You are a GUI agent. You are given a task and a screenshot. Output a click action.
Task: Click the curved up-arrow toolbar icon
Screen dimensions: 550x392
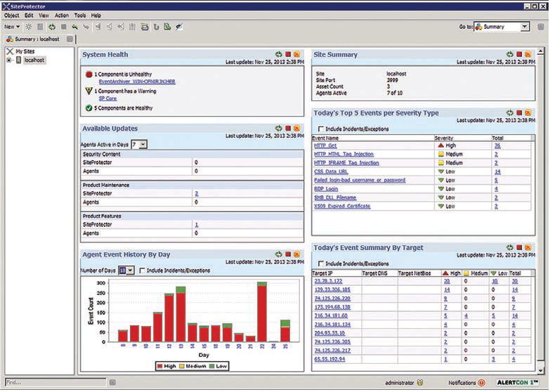coord(156,27)
